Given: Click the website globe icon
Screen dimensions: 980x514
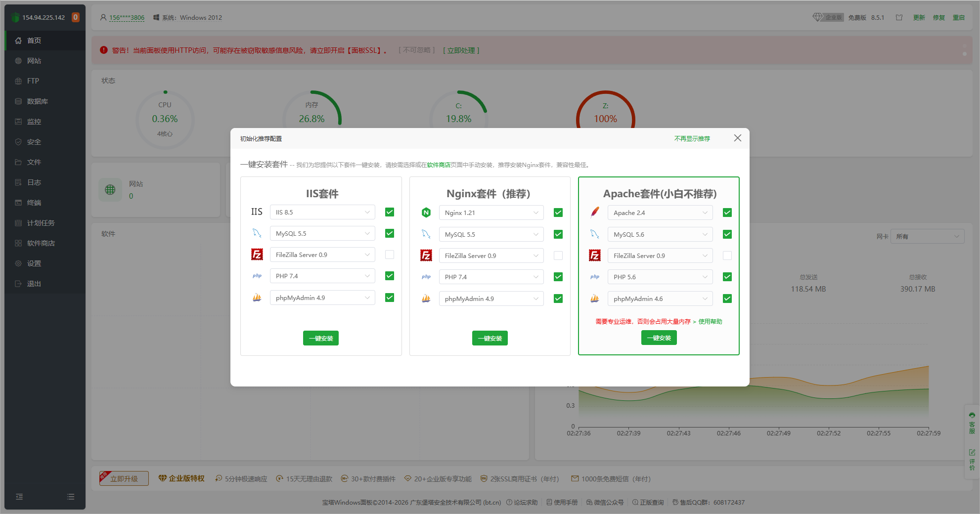Looking at the screenshot, I should click(x=110, y=190).
